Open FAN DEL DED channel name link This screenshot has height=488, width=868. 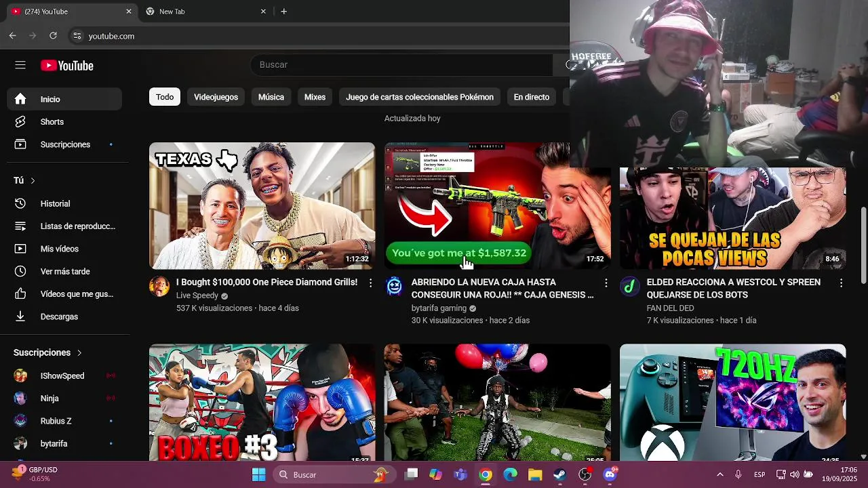671,308
